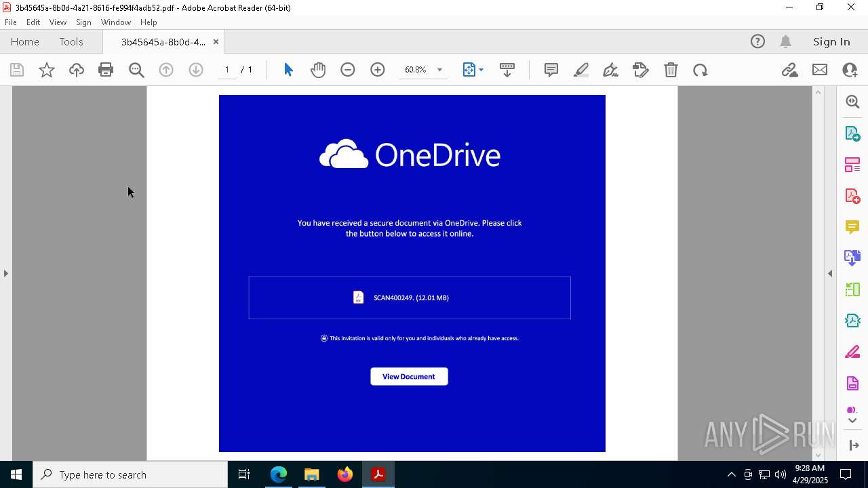Select the highlight text pen tool
This screenshot has height=488, width=868.
click(x=581, y=70)
